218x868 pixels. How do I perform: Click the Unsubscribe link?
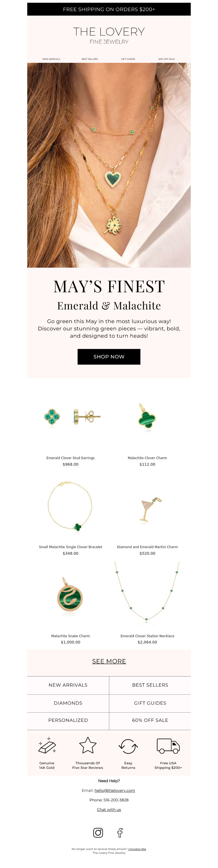pyautogui.click(x=137, y=849)
